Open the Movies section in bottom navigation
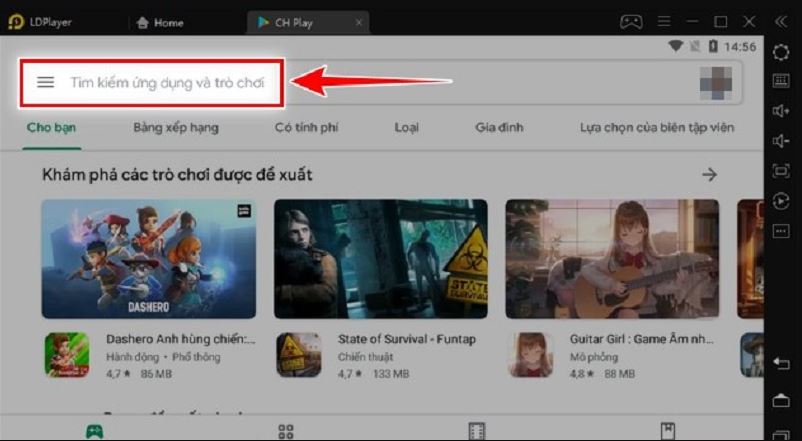Image resolution: width=802 pixels, height=441 pixels. [477, 431]
